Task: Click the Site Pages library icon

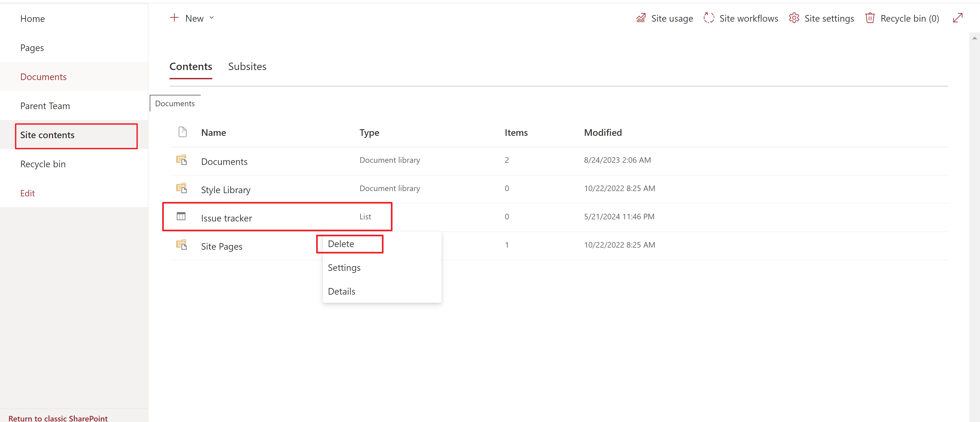Action: pyautogui.click(x=181, y=245)
